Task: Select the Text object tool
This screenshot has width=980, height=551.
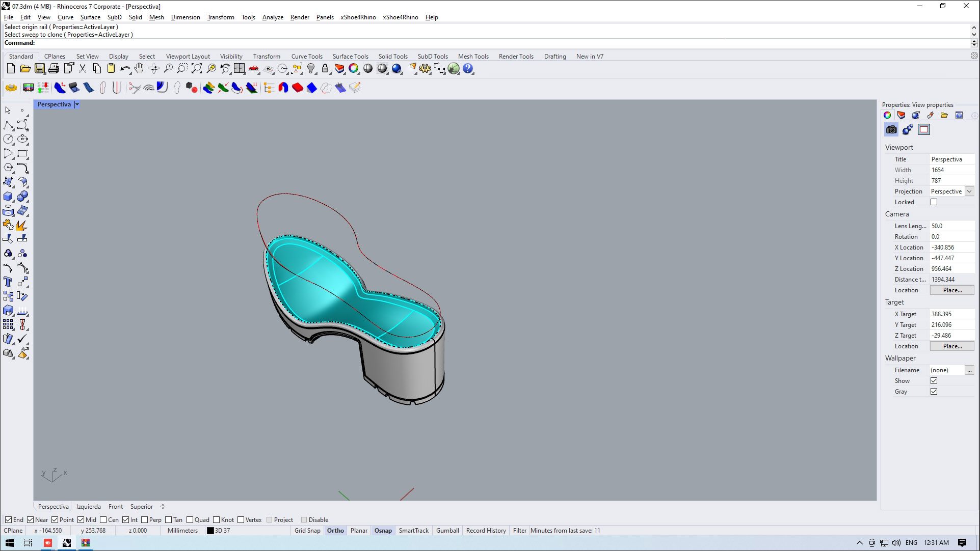Action: 8,282
